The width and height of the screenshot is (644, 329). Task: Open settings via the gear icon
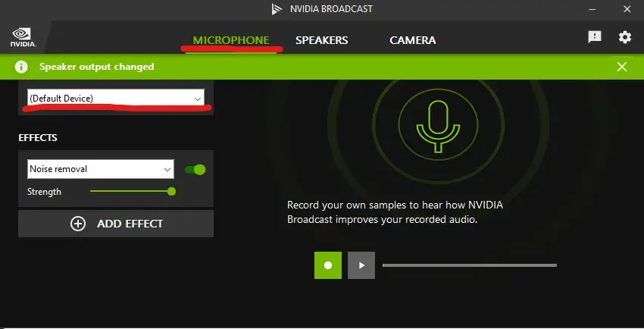[x=624, y=37]
